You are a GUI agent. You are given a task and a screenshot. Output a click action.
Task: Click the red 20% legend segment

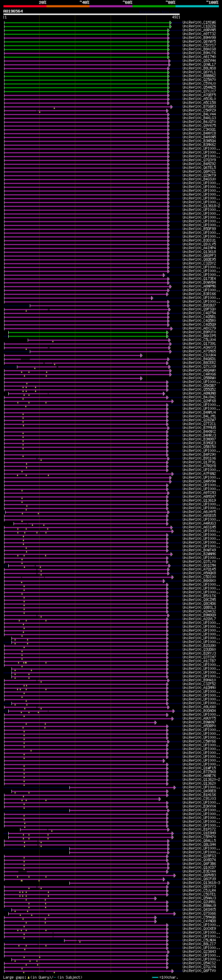tap(25, 7)
